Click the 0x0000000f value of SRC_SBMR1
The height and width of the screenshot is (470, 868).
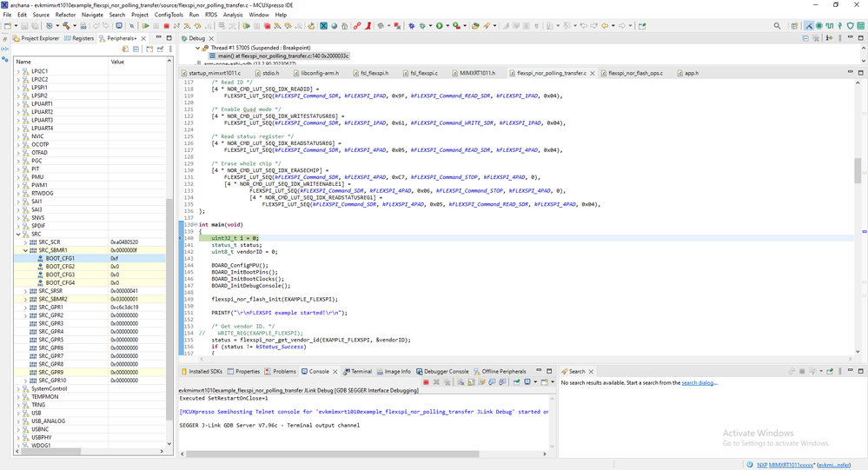124,250
